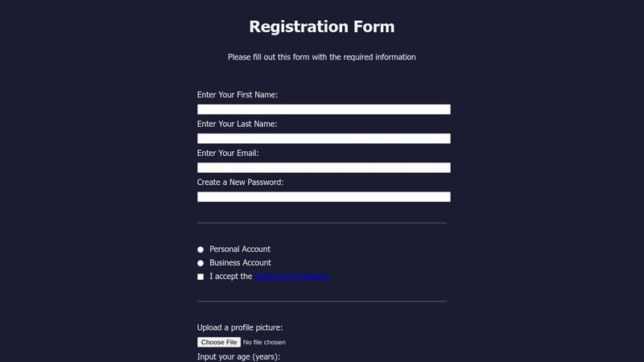This screenshot has width=644, height=362.
Task: Click the "I accept the" label text
Action: 231,277
